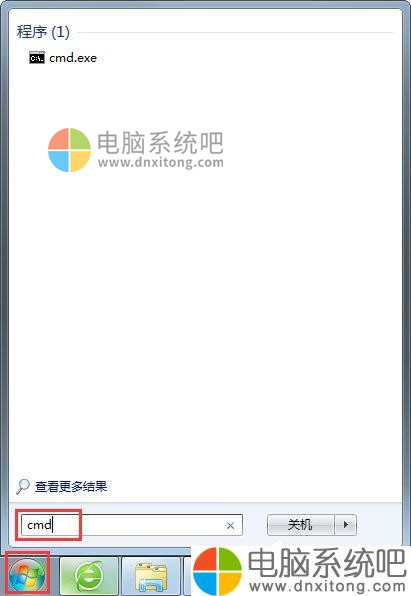This screenshot has width=411, height=596.
Task: Click the cmd.exe command prompt icon
Action: pos(37,58)
